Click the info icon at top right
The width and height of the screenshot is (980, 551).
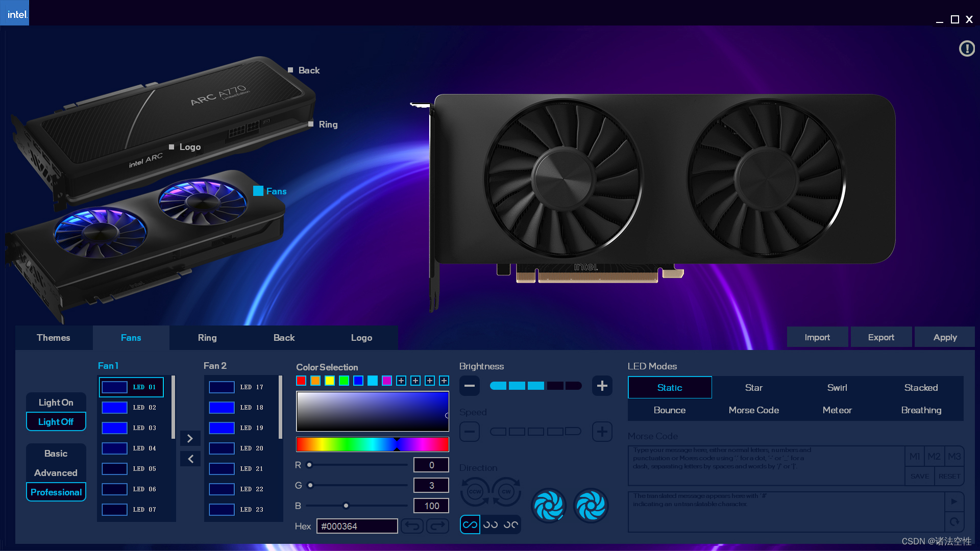(x=967, y=49)
